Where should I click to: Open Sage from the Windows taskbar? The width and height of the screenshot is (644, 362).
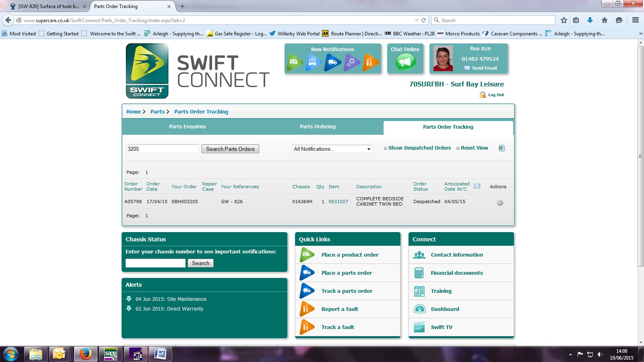tap(111, 354)
